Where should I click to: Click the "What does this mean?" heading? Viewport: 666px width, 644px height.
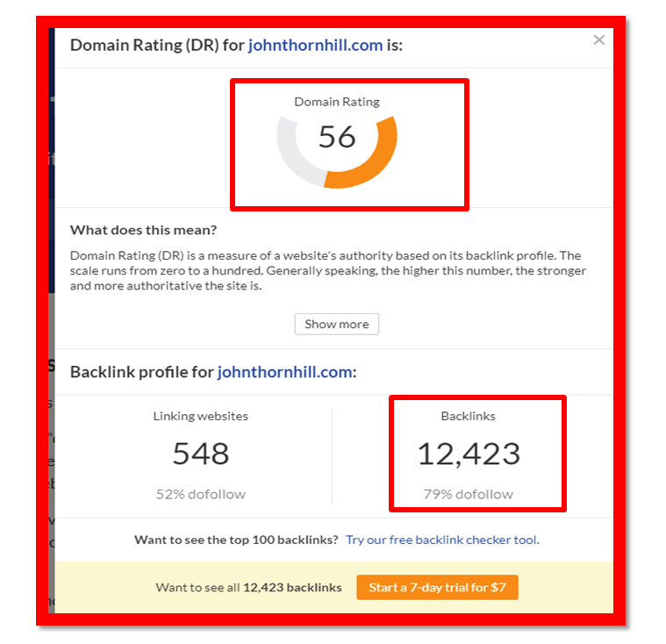point(143,231)
